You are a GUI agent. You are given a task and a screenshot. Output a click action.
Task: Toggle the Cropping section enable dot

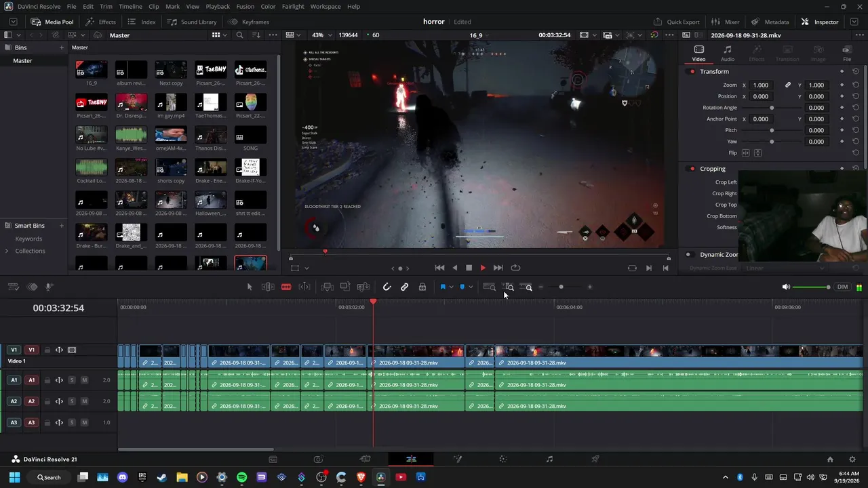pyautogui.click(x=692, y=169)
